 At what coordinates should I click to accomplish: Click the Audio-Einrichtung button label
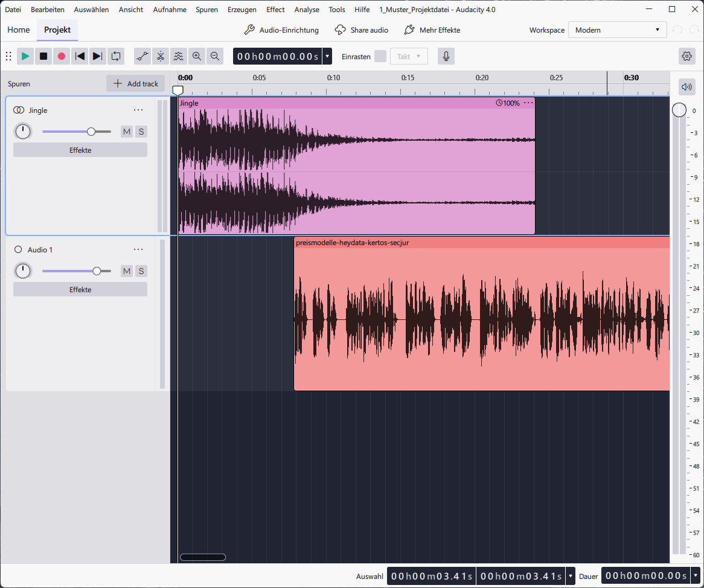(289, 30)
